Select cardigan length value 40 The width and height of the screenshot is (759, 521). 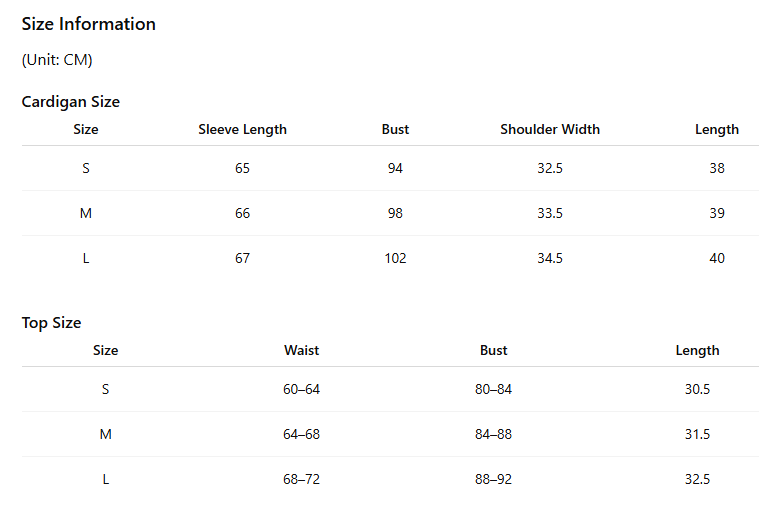point(717,258)
